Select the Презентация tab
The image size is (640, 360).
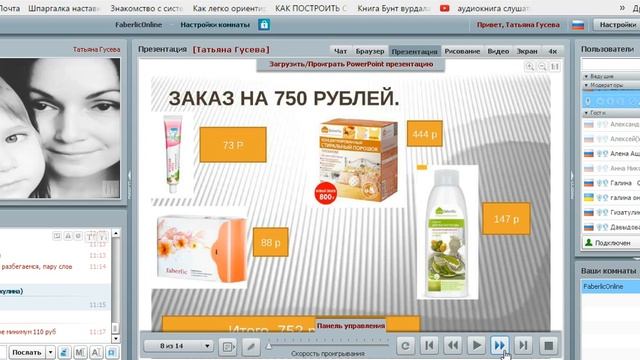click(x=415, y=51)
